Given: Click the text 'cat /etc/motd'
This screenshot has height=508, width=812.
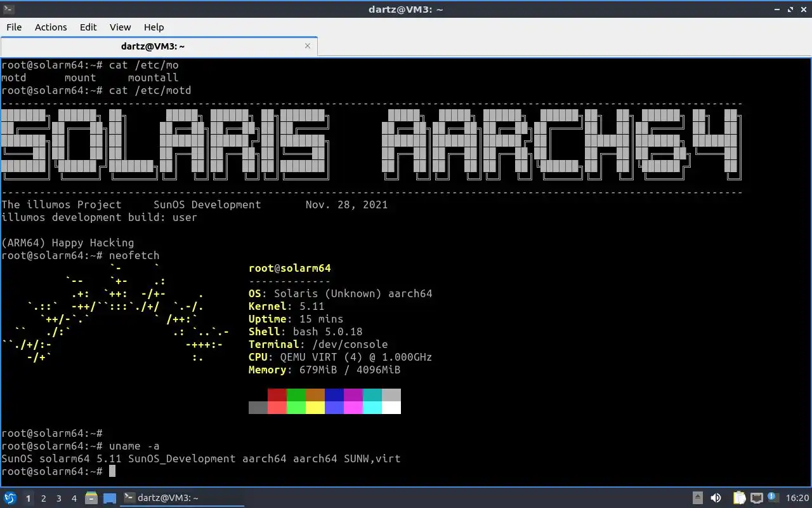Looking at the screenshot, I should click(150, 90).
